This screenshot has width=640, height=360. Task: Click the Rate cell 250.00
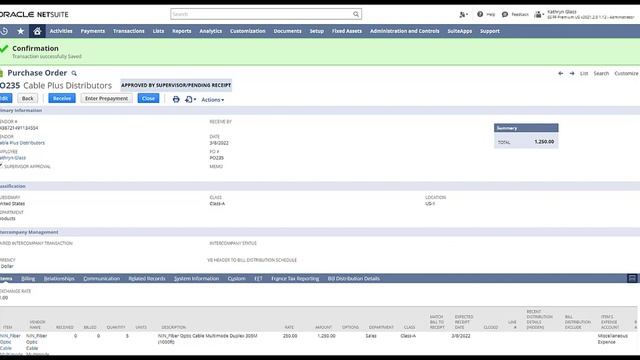[x=290, y=336]
